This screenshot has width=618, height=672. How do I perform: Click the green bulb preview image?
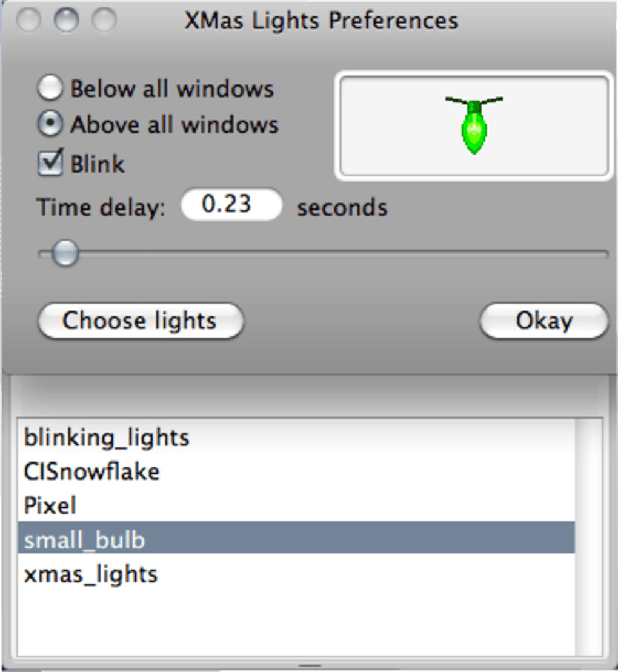[474, 126]
